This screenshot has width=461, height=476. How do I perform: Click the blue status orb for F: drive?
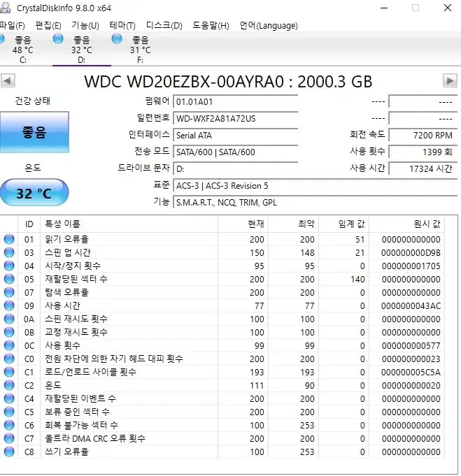click(117, 39)
